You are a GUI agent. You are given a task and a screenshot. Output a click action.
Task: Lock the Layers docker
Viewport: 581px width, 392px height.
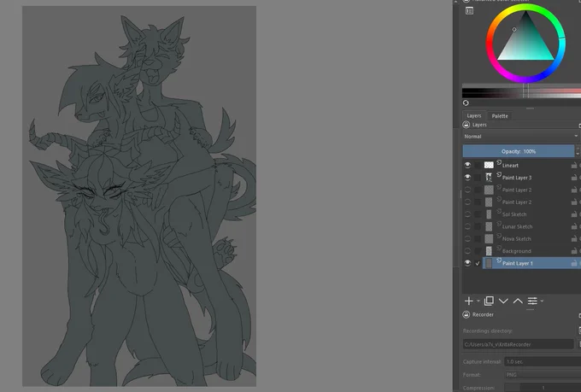[467, 125]
